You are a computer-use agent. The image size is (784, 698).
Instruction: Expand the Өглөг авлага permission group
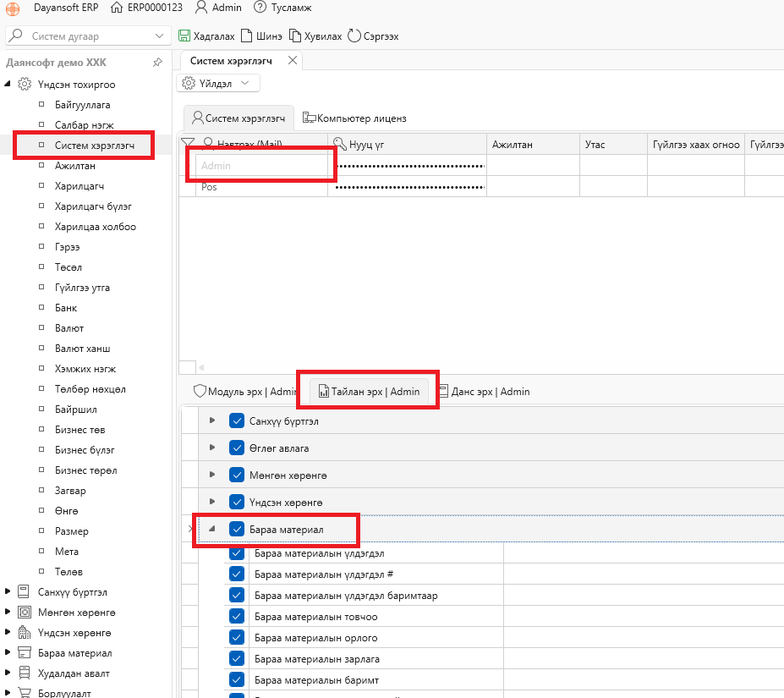[212, 448]
